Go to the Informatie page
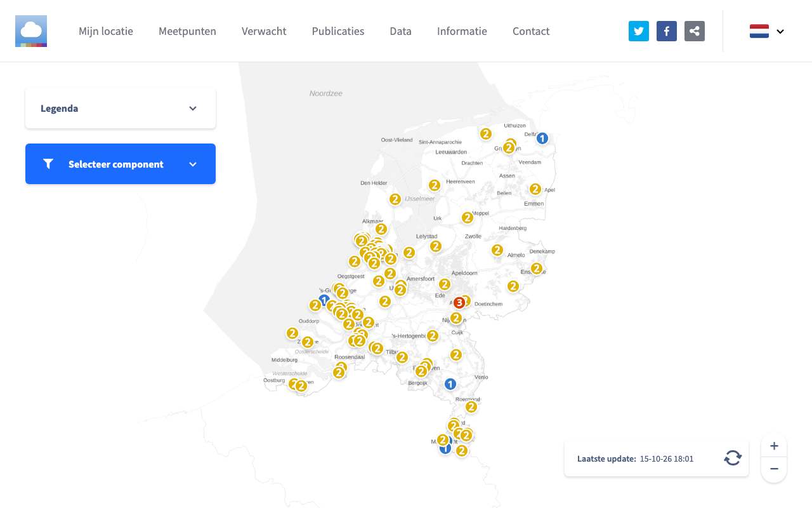 click(x=462, y=31)
